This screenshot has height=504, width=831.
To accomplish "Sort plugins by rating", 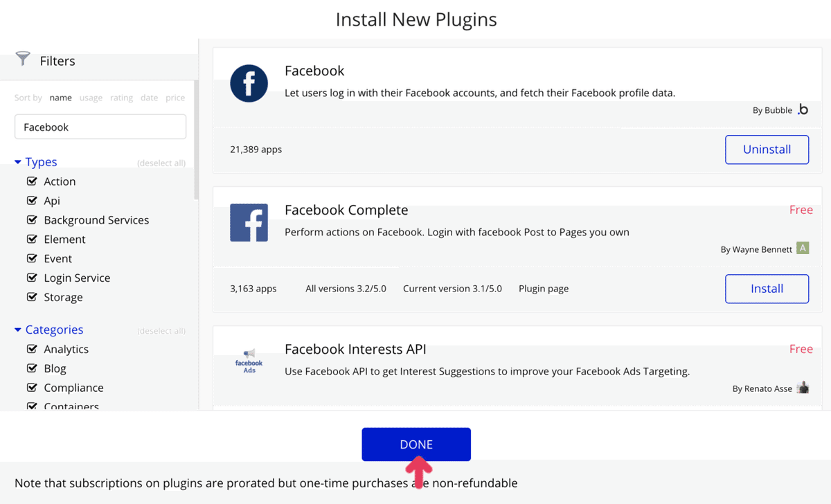I will (x=121, y=98).
